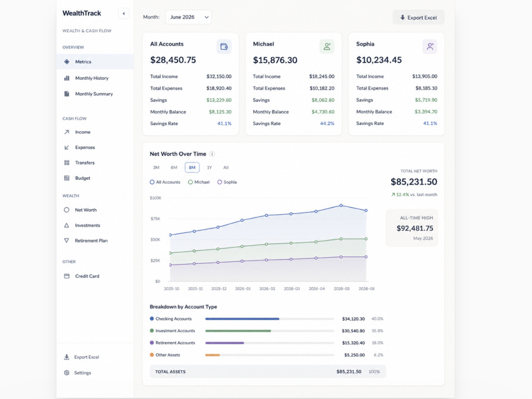
Task: Click the Expenses down-arrow icon
Action: (x=67, y=147)
